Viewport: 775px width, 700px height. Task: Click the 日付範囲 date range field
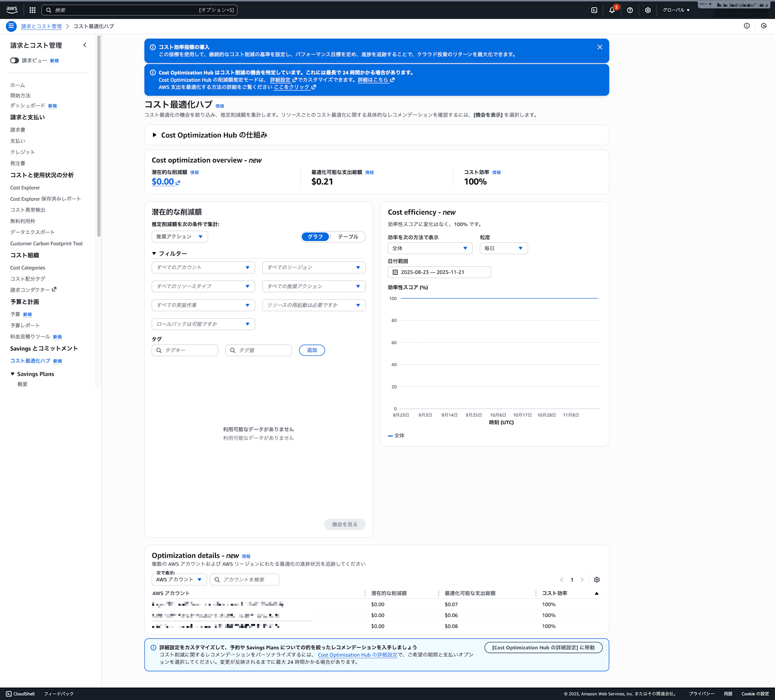pos(439,272)
